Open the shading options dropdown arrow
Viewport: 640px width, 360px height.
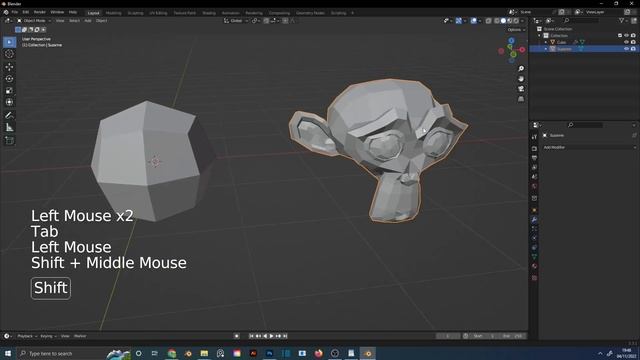523,21
